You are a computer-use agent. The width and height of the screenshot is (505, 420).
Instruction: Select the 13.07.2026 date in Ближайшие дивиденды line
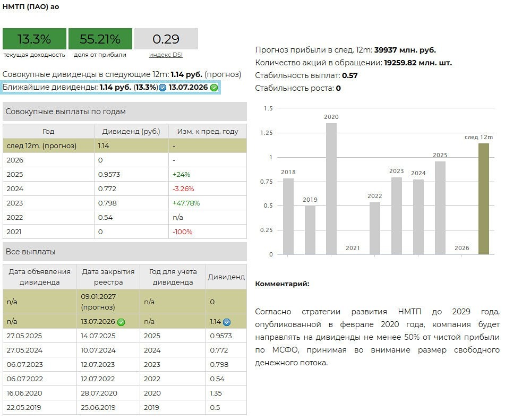coord(188,88)
